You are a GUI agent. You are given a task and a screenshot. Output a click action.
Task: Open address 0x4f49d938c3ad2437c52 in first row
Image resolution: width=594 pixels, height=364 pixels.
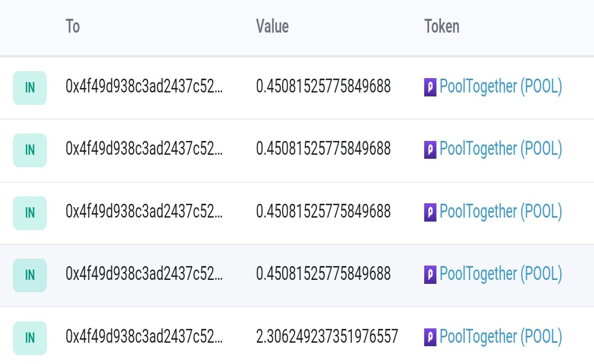[144, 87]
